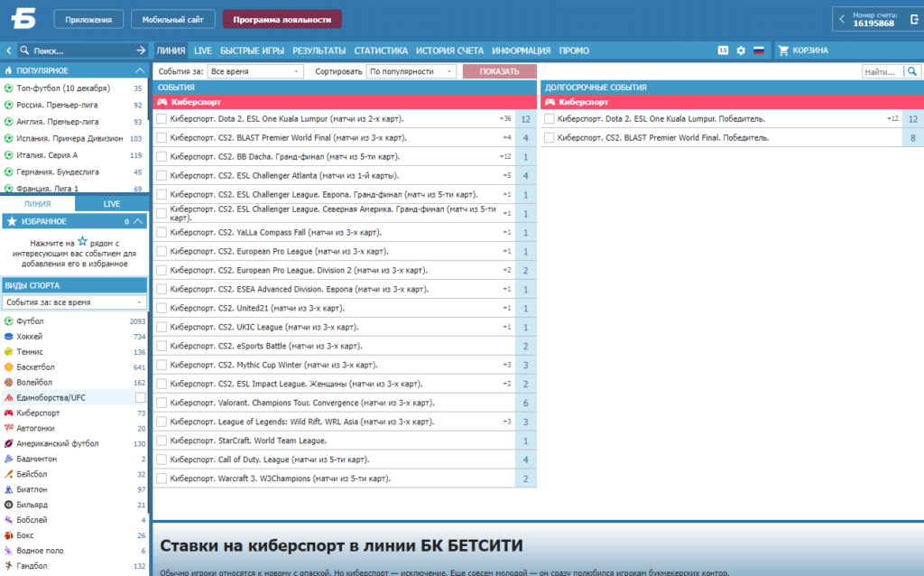
Task: Tick the Единоборства/UFC sidebar checkbox
Action: click(140, 398)
